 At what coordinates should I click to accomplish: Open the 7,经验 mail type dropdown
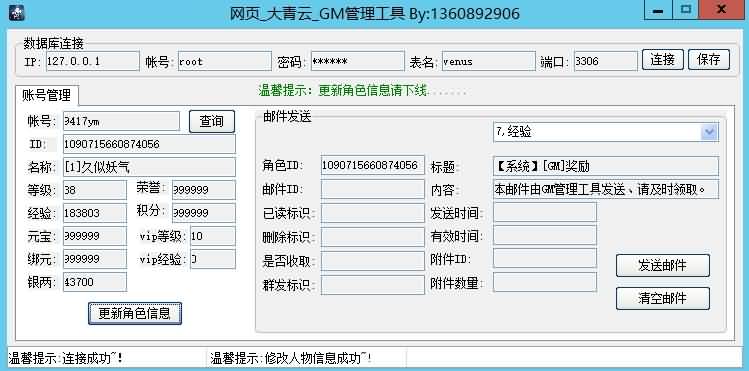click(x=709, y=132)
